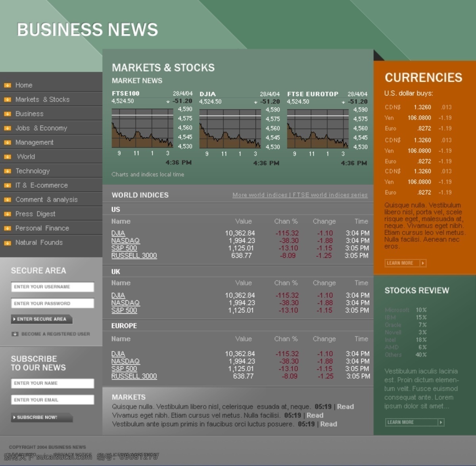Open FTSE world indices series link
Image resolution: width=476 pixels, height=466 pixels.
coord(330,195)
